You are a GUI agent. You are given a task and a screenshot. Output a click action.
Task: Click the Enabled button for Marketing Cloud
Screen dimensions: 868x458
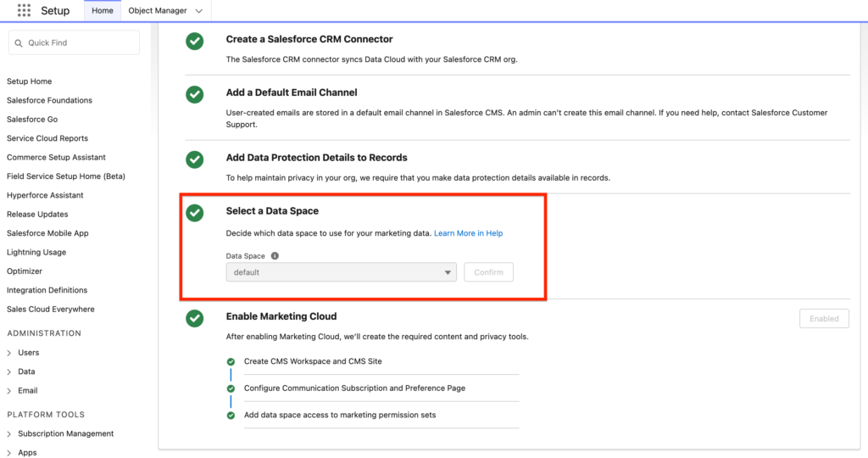pos(823,319)
